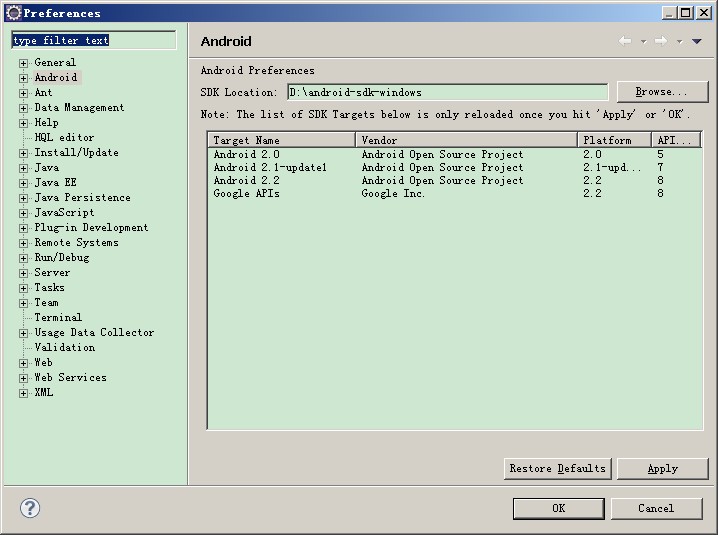Click API level 5 cell
The width and height of the screenshot is (718, 535).
[660, 154]
